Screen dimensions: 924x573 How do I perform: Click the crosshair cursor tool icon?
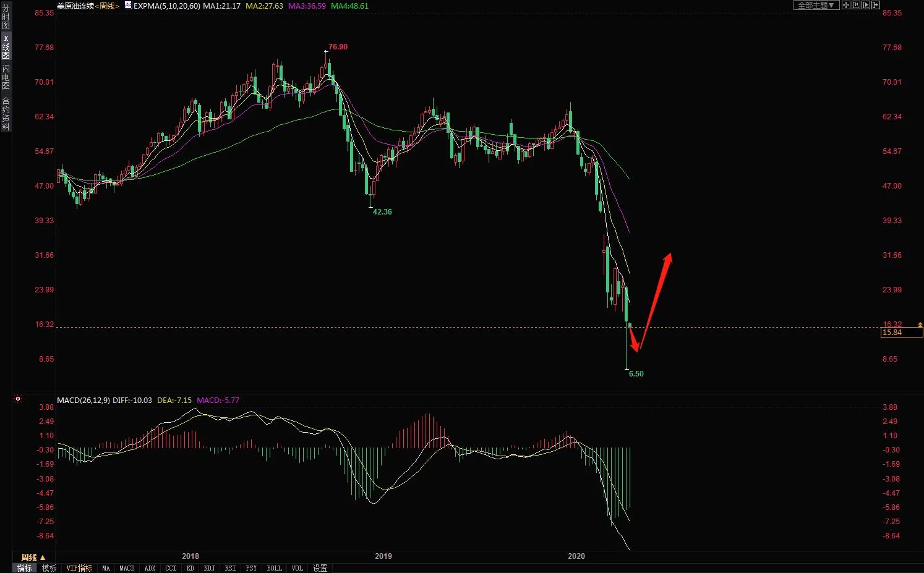coord(846,5)
